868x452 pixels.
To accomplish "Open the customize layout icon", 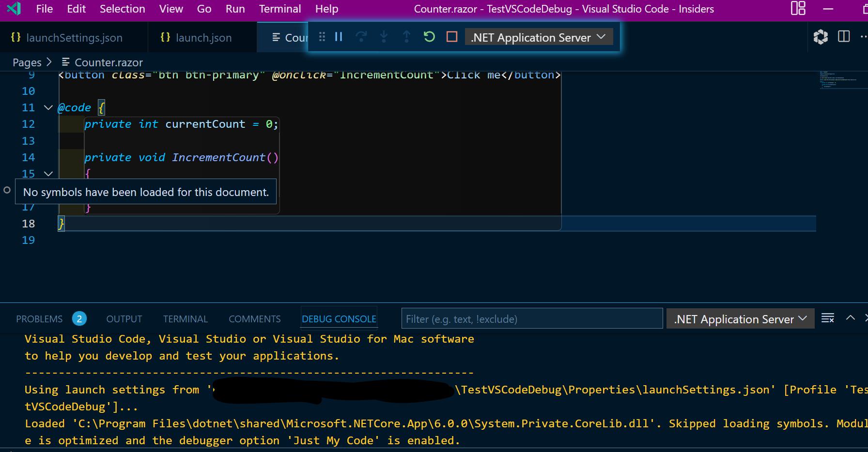I will point(798,9).
